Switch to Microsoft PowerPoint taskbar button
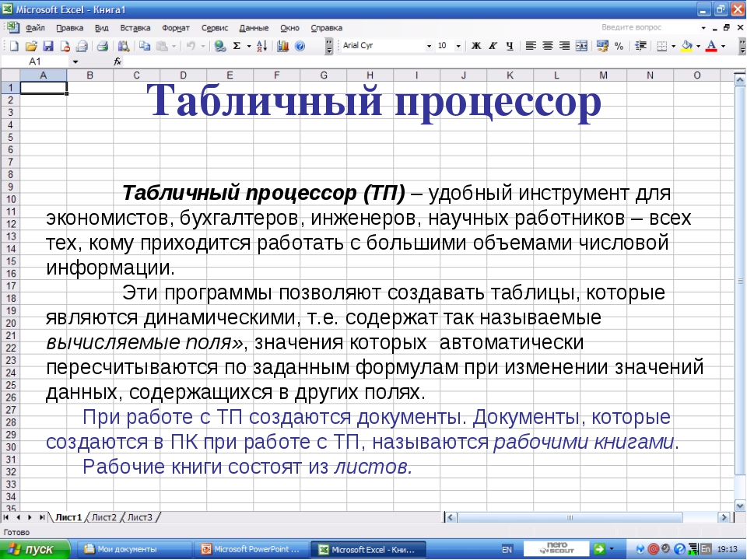This screenshot has height=560, width=747. pos(251,549)
